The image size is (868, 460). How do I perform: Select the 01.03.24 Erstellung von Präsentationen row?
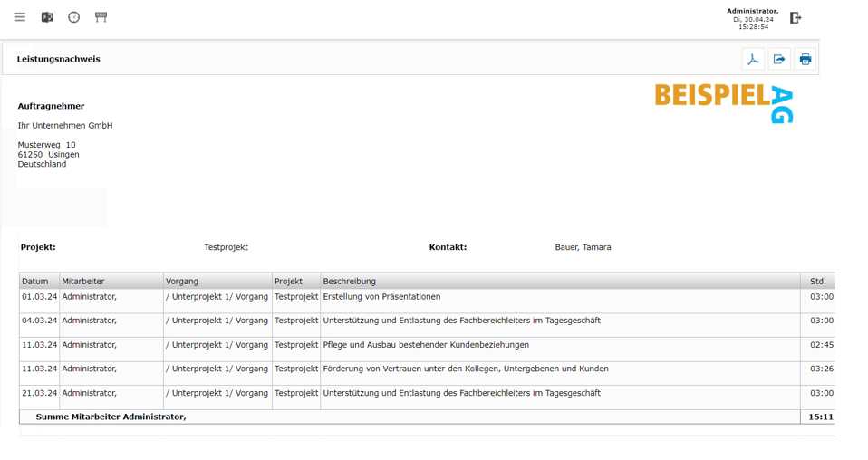pyautogui.click(x=381, y=297)
